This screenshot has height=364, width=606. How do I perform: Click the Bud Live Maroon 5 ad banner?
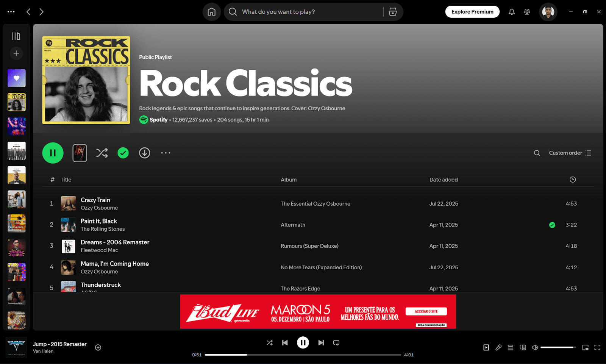[x=318, y=311]
